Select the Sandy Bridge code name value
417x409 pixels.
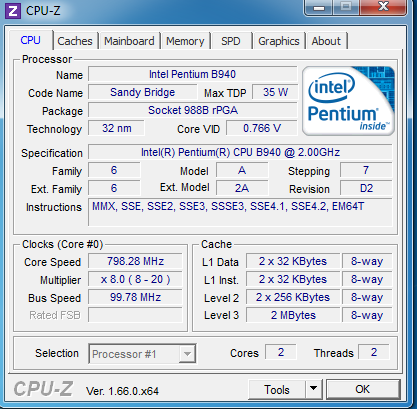coord(143,92)
